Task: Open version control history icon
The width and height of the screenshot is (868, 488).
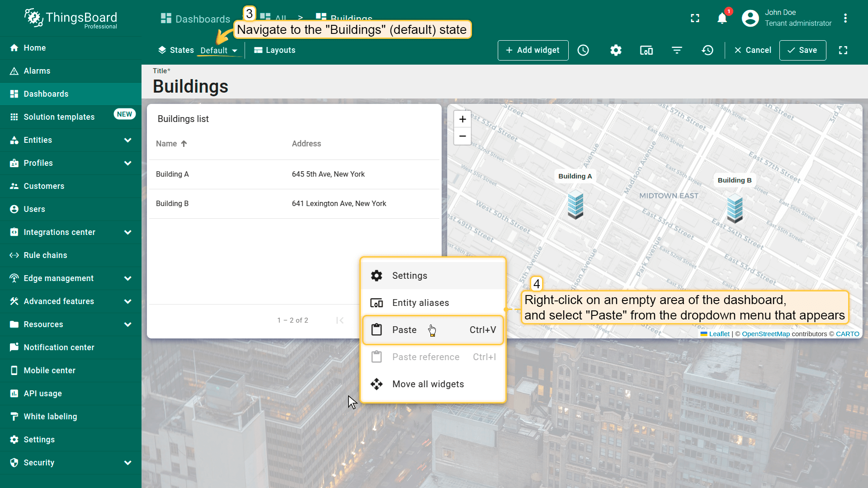Action: click(708, 50)
